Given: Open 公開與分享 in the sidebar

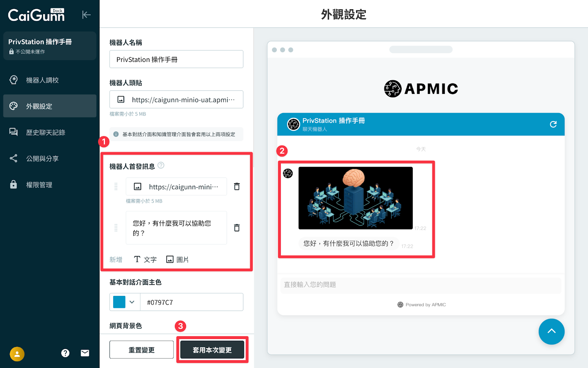Looking at the screenshot, I should point(42,159).
